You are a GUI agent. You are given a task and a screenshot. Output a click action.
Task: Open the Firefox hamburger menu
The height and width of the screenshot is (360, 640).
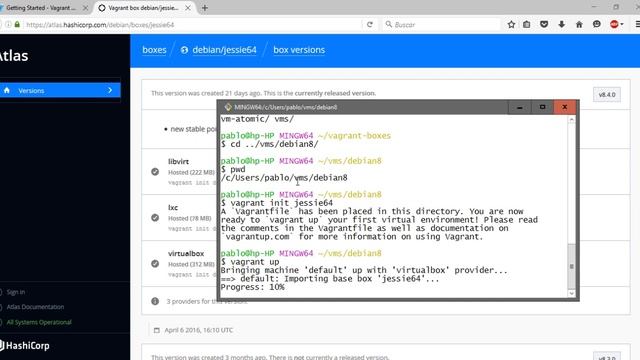637,24
